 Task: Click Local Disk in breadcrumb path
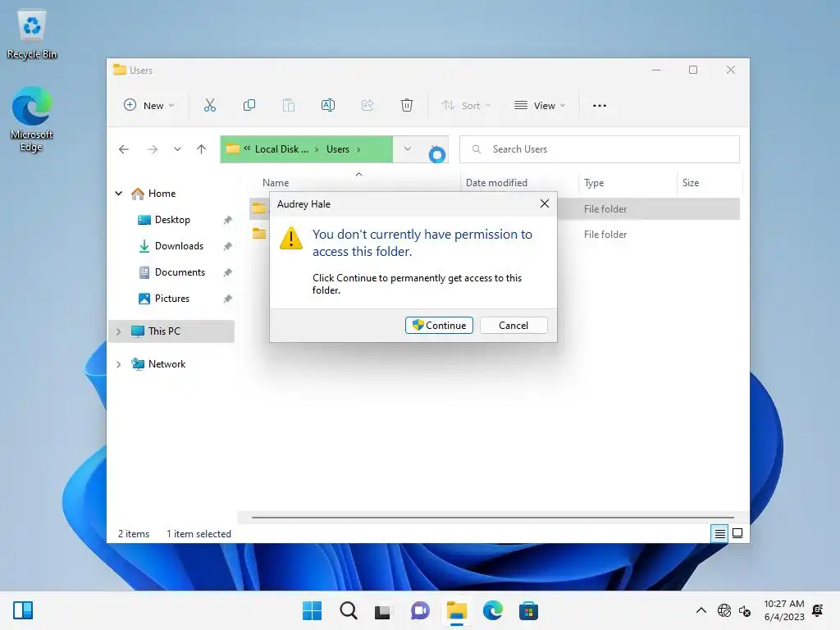click(281, 149)
